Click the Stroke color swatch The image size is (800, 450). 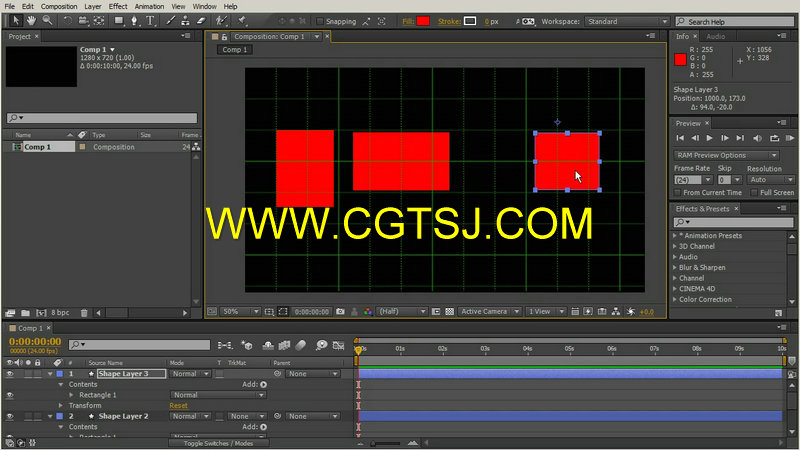(470, 21)
